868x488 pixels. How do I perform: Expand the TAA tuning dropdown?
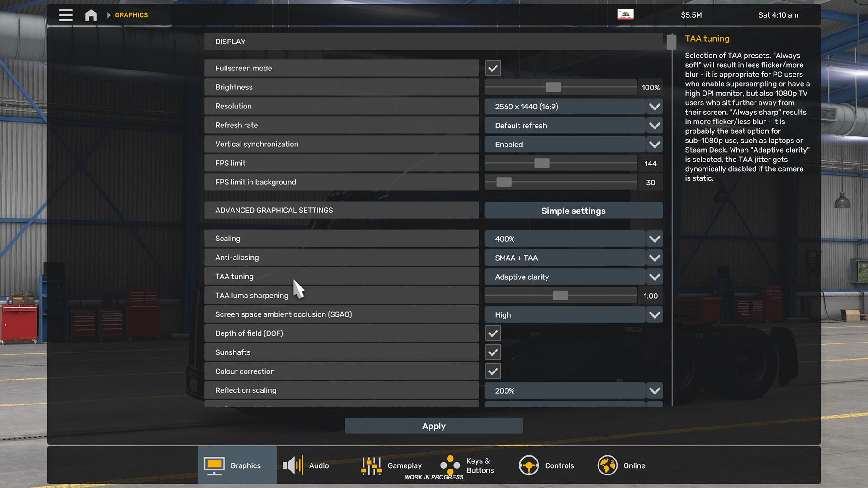pyautogui.click(x=654, y=277)
